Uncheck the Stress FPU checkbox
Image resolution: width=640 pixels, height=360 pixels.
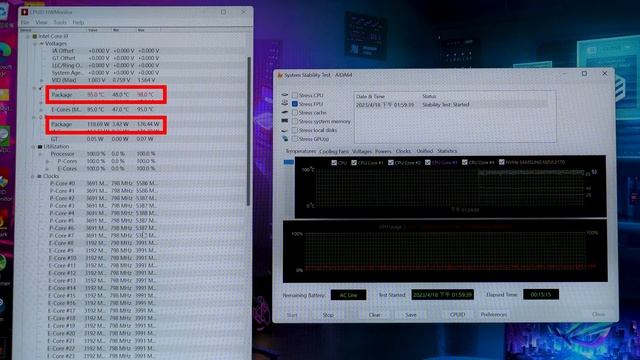tap(295, 104)
